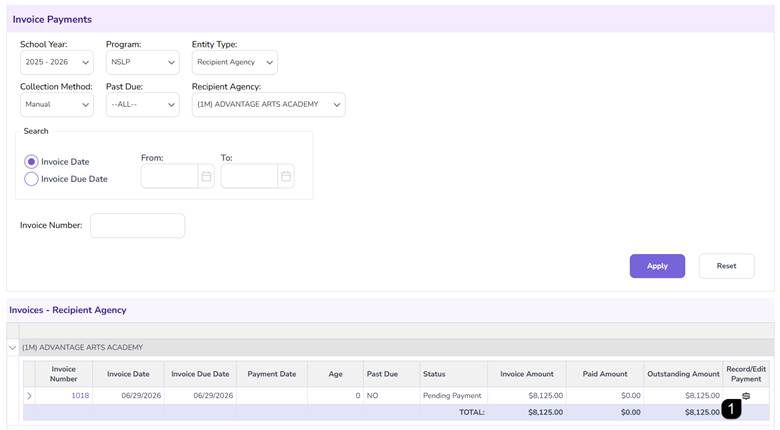Click the From date input field
Viewport: 780px width, 430px height.
170,176
